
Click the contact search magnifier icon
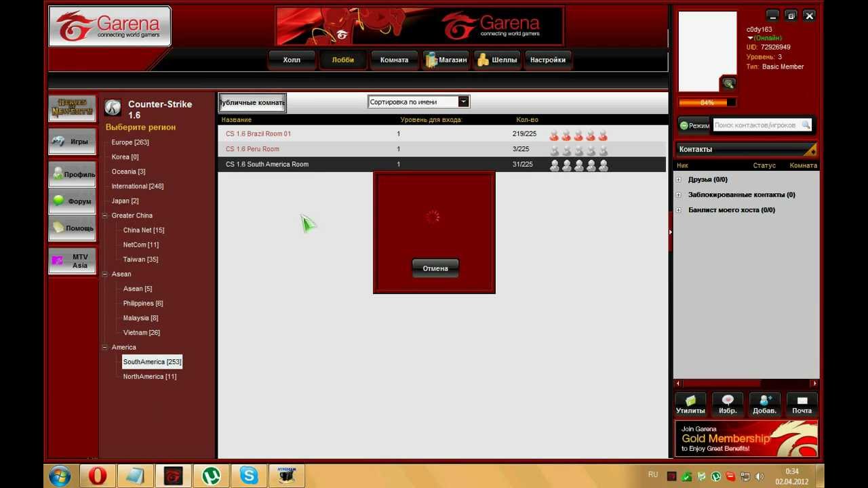click(806, 125)
